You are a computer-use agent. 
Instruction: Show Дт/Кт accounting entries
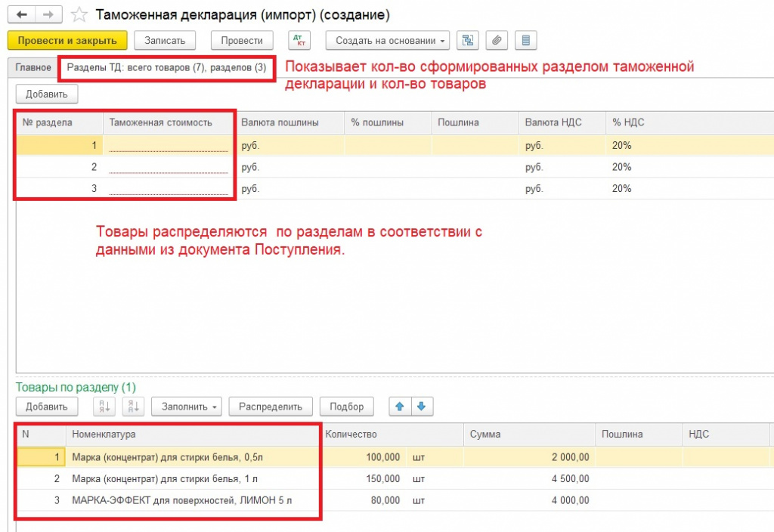click(x=299, y=40)
